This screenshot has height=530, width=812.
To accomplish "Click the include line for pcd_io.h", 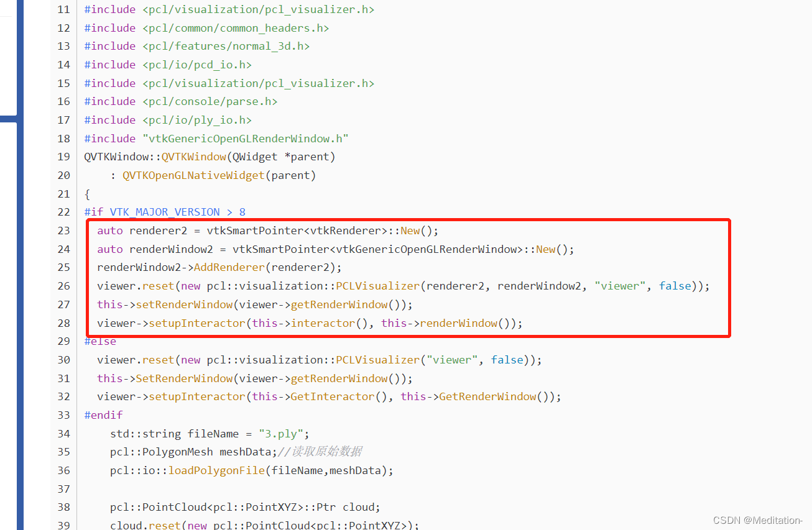I will pos(168,65).
